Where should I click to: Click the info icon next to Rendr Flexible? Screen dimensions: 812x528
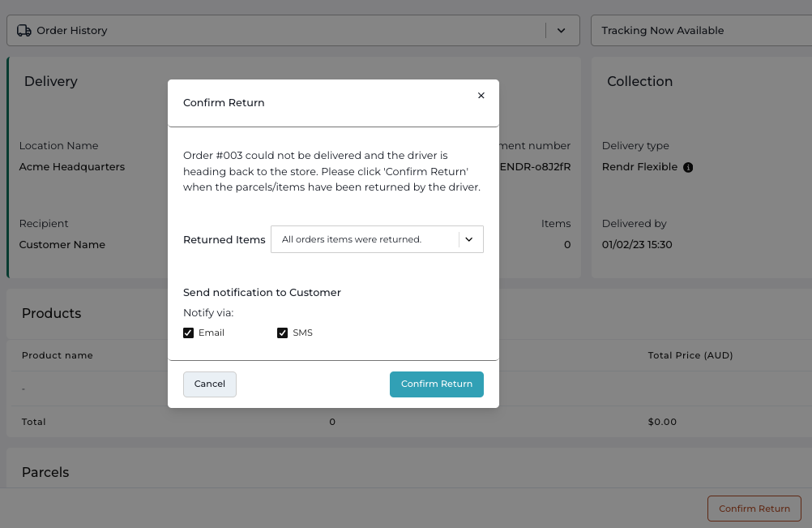coord(688,167)
